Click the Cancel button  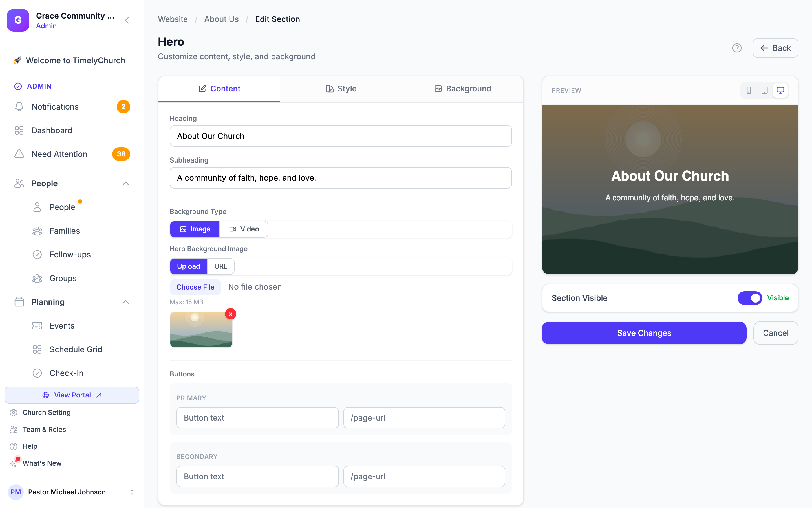tap(776, 333)
